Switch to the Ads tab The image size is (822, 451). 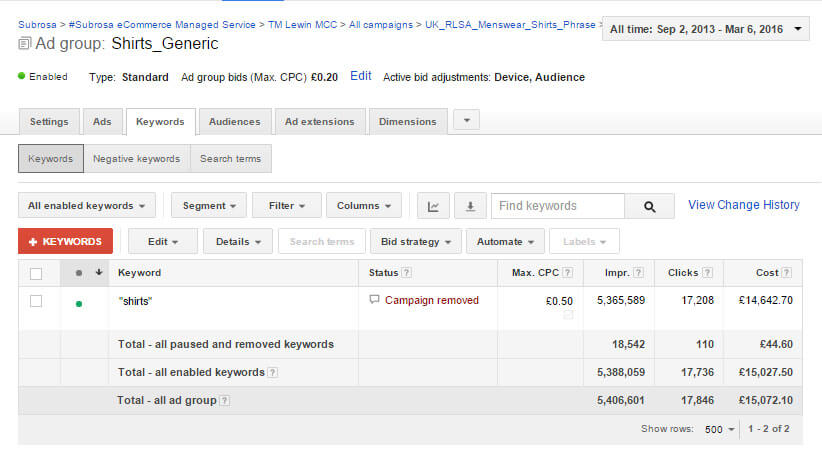[x=102, y=122]
